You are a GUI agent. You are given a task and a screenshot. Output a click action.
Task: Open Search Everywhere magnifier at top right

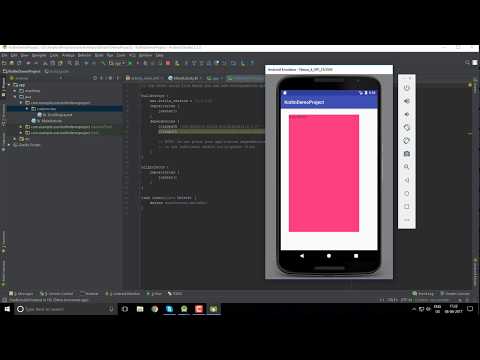point(467,63)
